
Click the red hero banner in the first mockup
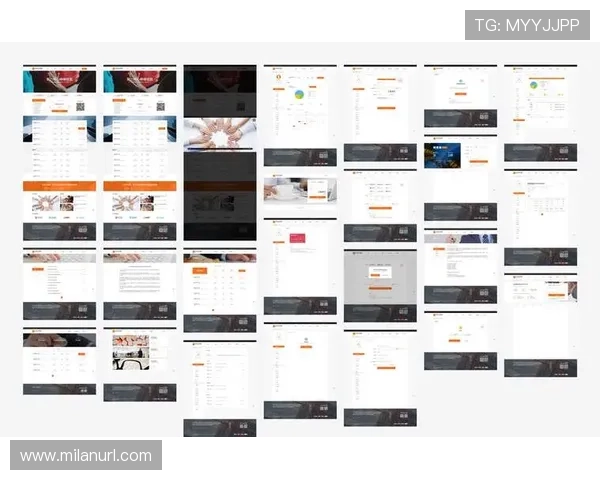[x=59, y=80]
